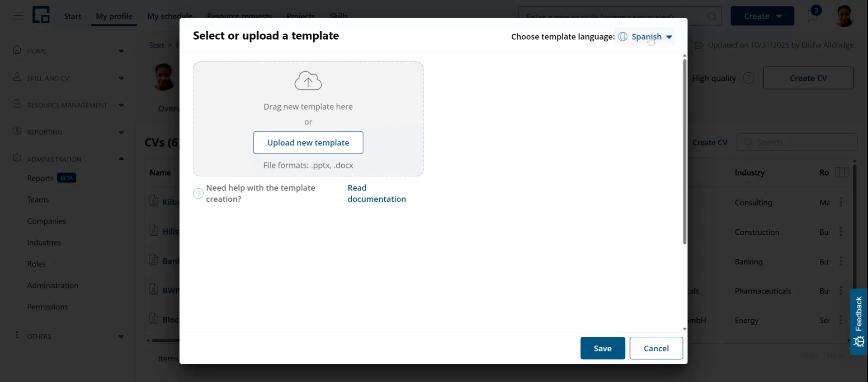
Task: Click the Feedback bug icon
Action: 859,341
